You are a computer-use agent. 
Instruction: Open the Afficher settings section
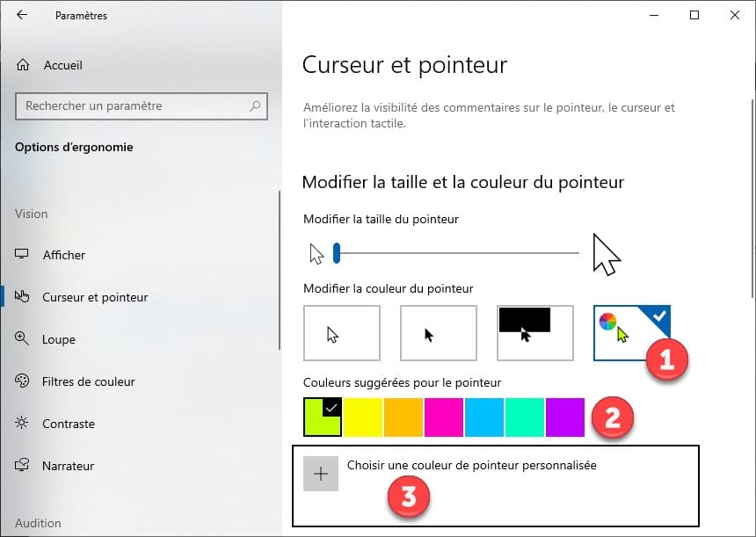click(x=63, y=255)
